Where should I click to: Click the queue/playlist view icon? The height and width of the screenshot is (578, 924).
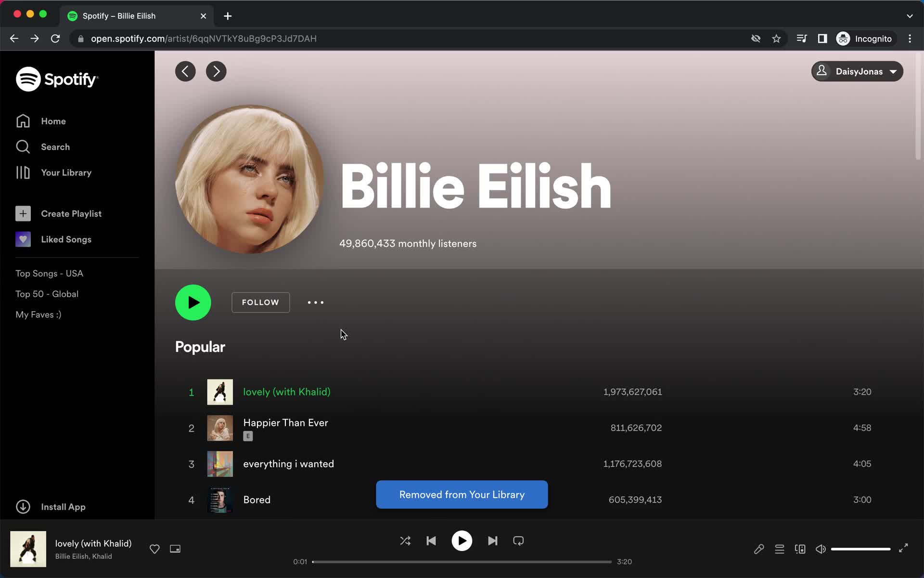click(x=780, y=549)
